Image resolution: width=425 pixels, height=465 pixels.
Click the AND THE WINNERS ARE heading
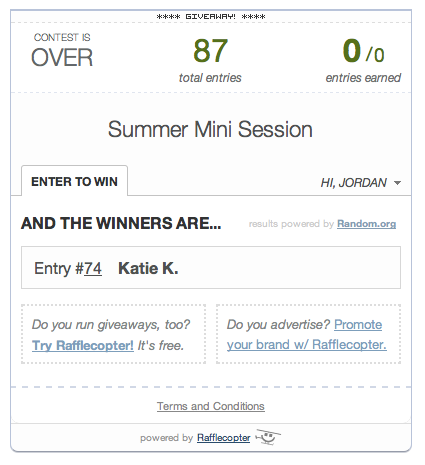click(121, 223)
